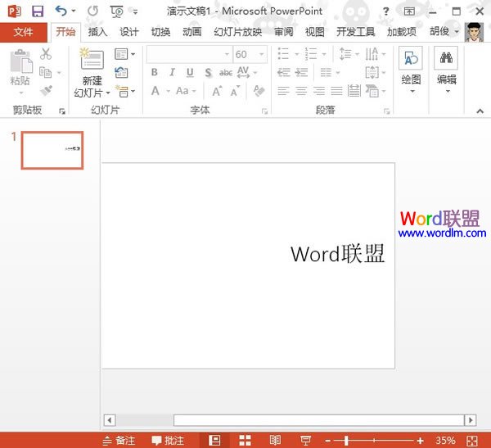Open the Columns dropdown

(330, 73)
